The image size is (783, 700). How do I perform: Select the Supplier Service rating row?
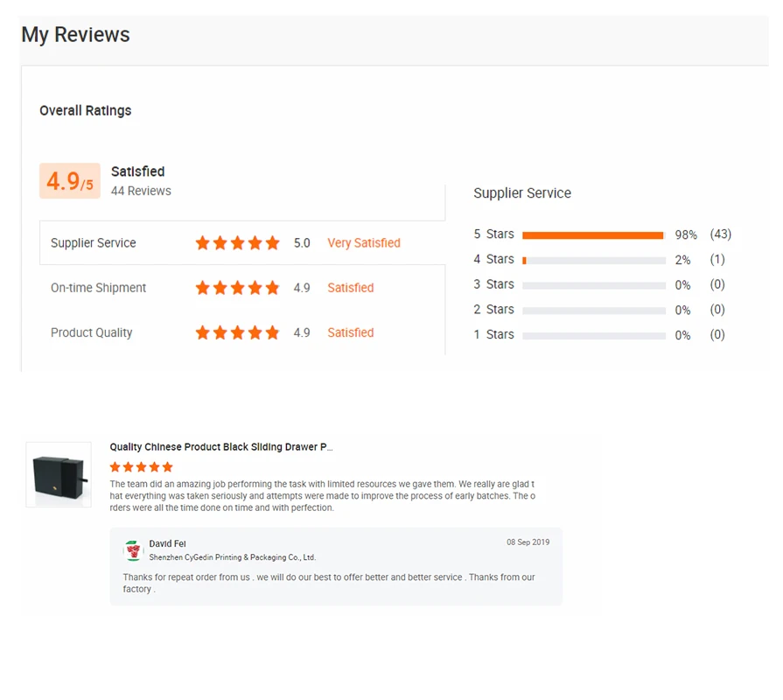242,242
